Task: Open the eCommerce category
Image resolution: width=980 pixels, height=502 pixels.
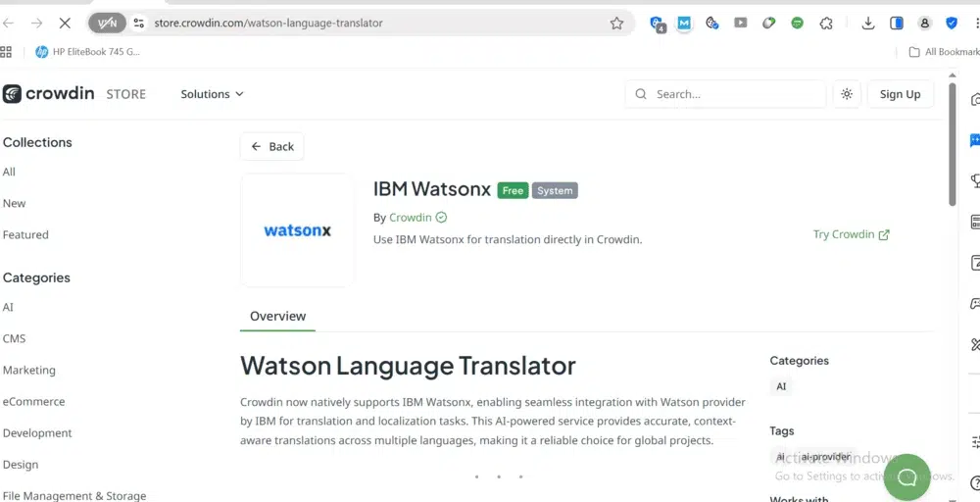Action: click(33, 401)
